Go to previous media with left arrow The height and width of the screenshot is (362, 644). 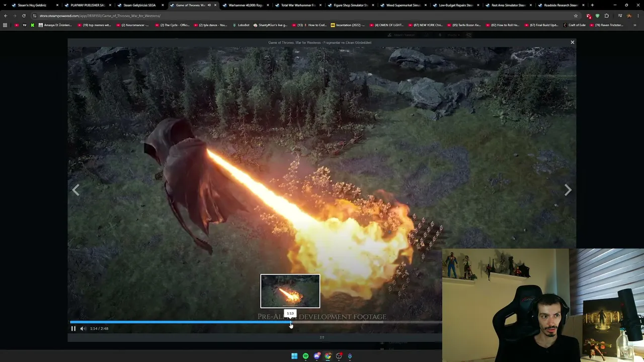tap(76, 190)
